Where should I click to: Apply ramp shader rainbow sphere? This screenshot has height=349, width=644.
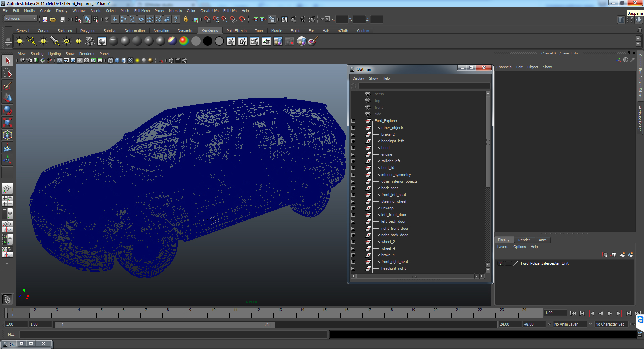184,41
